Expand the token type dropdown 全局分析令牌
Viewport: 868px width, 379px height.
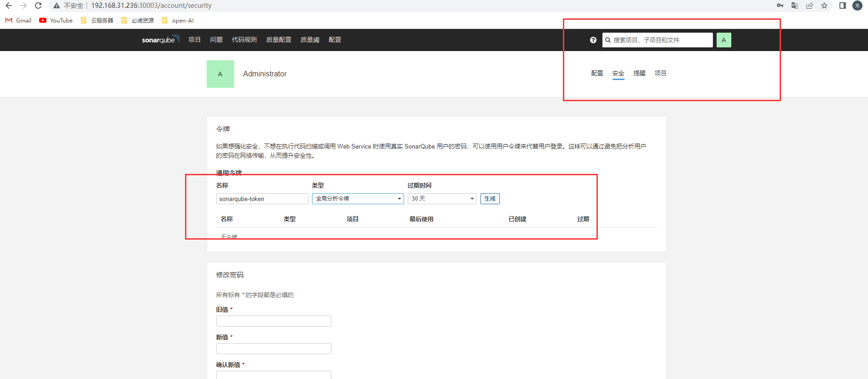(x=358, y=199)
